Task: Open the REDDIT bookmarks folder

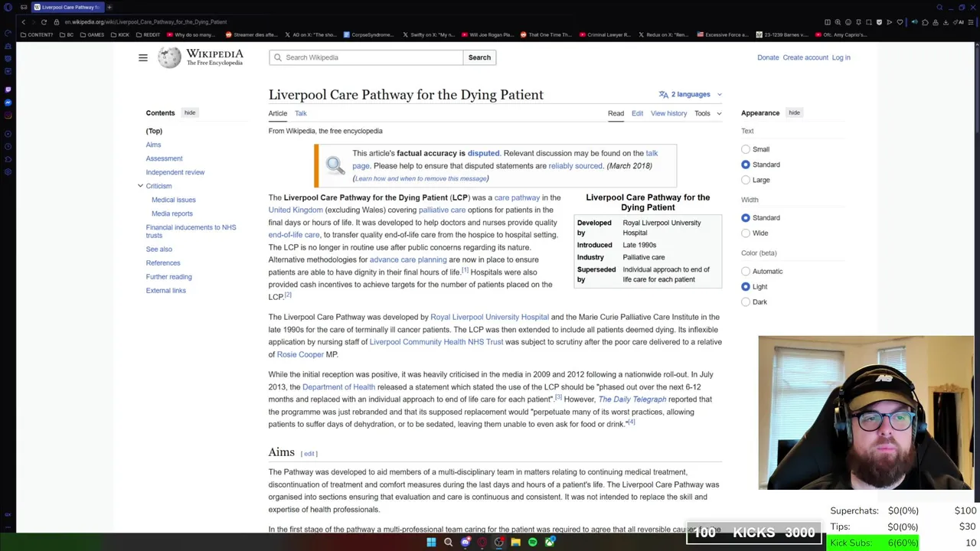Action: pos(148,34)
